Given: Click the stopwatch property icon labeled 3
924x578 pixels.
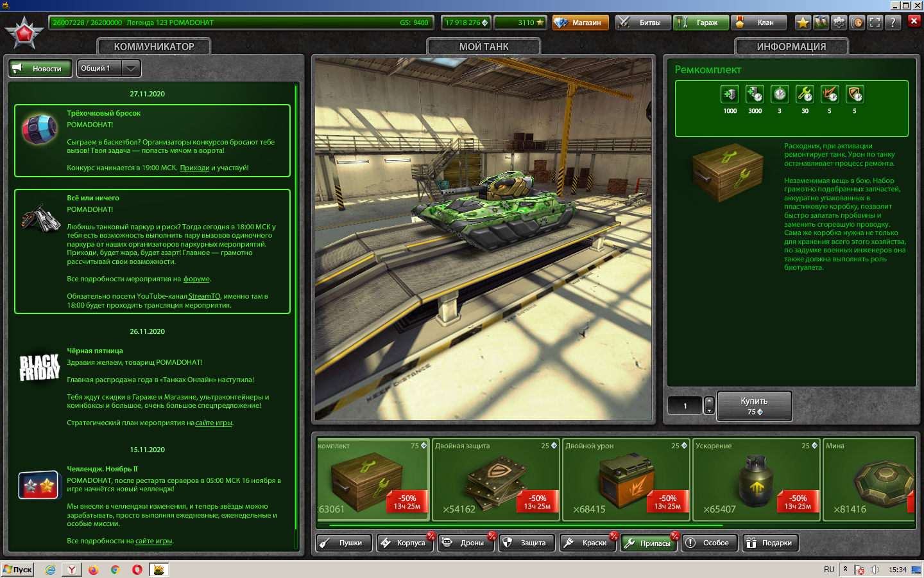Looking at the screenshot, I should [780, 94].
